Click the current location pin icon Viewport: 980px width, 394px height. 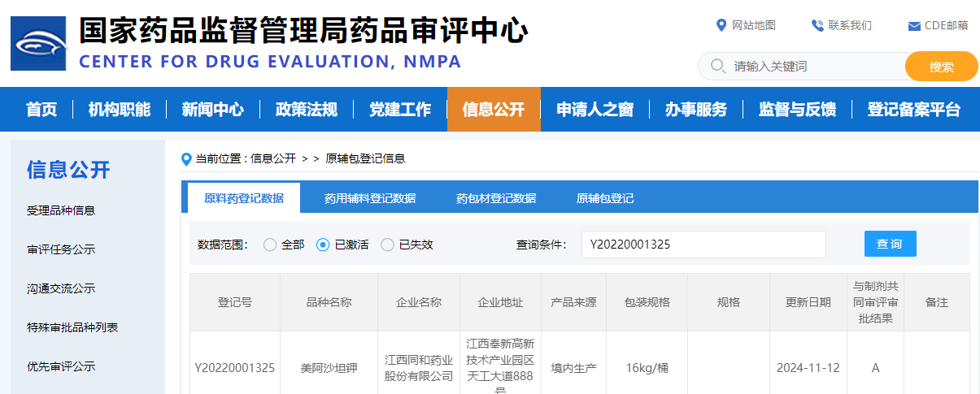point(186,159)
